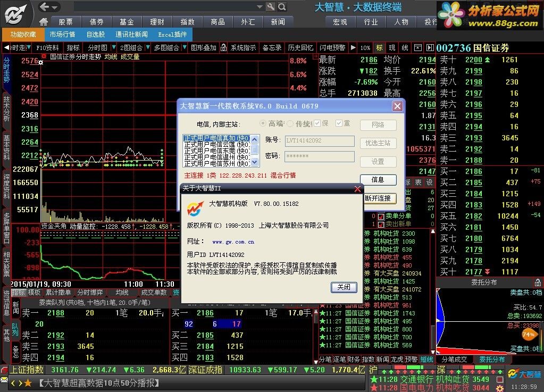Click the panel collapse-up icon in toolbar

coord(418,47)
